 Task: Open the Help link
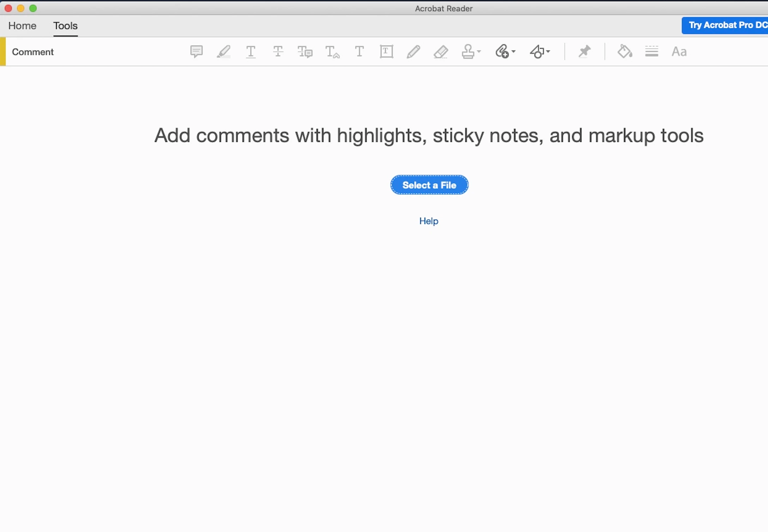[x=428, y=221]
